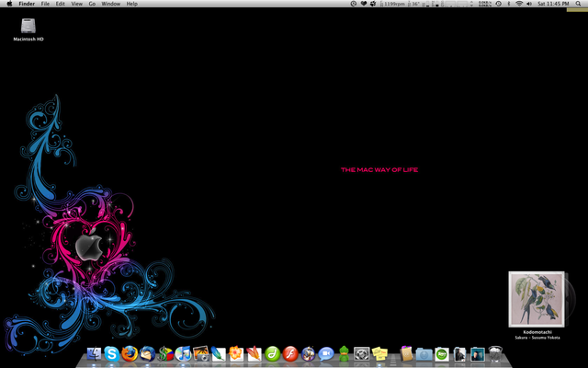The height and width of the screenshot is (368, 588).
Task: Launch Flash from the Dock
Action: coord(290,353)
